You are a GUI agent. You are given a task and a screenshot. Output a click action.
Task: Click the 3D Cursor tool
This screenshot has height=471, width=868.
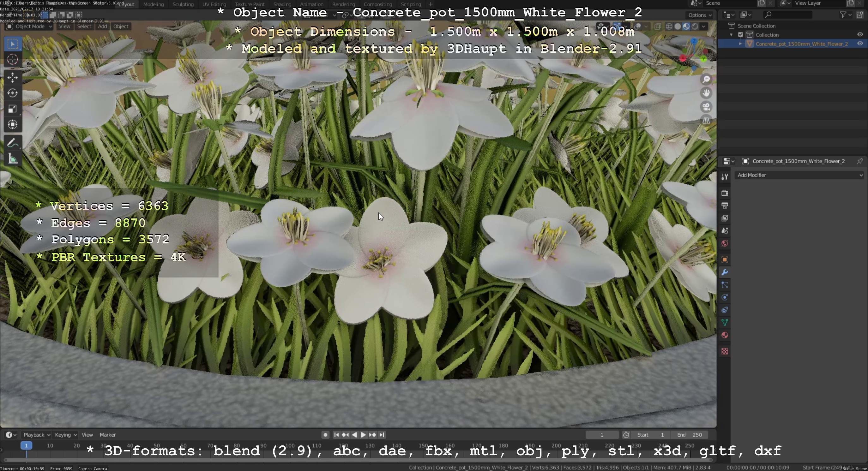pyautogui.click(x=12, y=60)
